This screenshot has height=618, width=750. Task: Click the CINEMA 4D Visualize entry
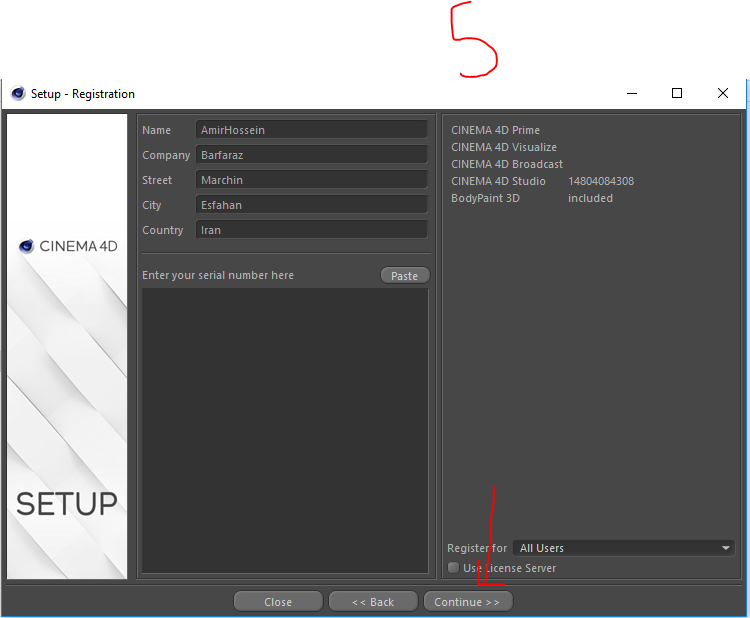click(504, 147)
